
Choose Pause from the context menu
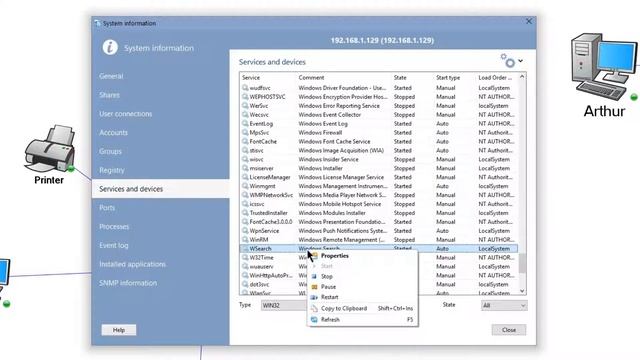click(362, 287)
